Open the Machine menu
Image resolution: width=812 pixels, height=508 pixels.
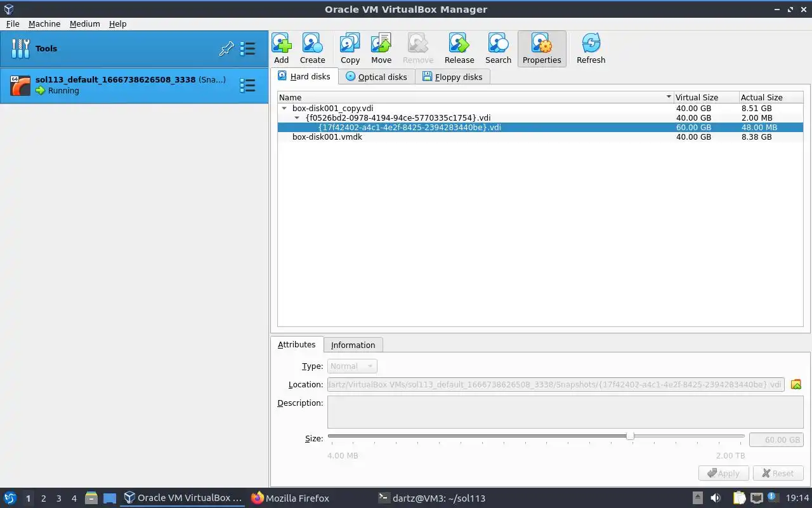point(44,23)
